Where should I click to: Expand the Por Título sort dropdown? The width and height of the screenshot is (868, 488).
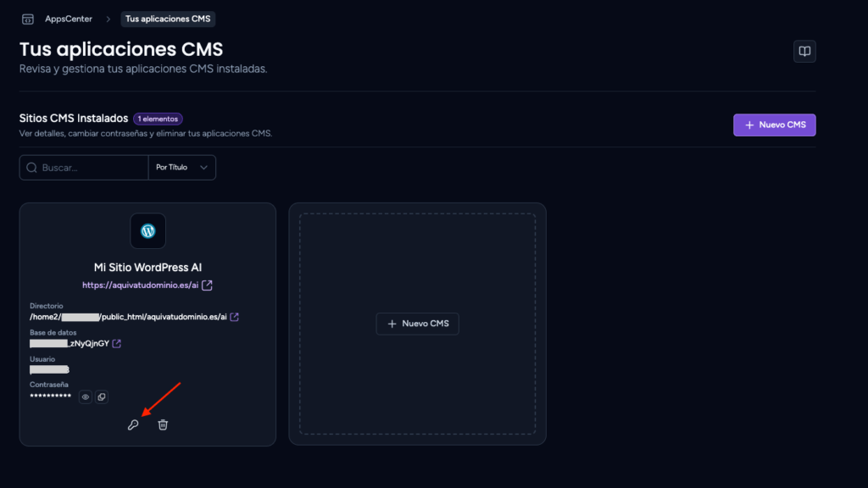(x=181, y=168)
